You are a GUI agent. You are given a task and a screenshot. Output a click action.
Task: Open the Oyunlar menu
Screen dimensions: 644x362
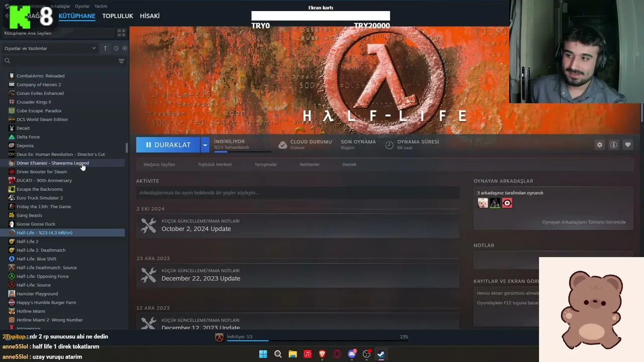[82, 6]
